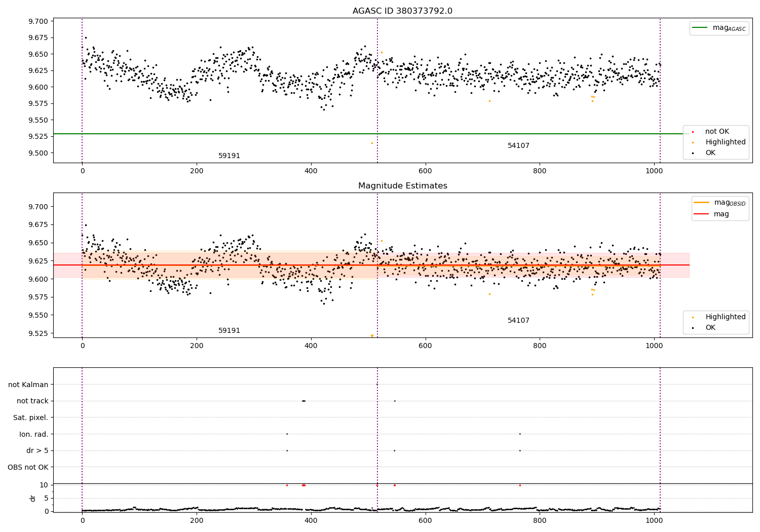Click 'Ion. rad.' marker near x=765
Screen dimensions: 760x532
click(x=520, y=434)
